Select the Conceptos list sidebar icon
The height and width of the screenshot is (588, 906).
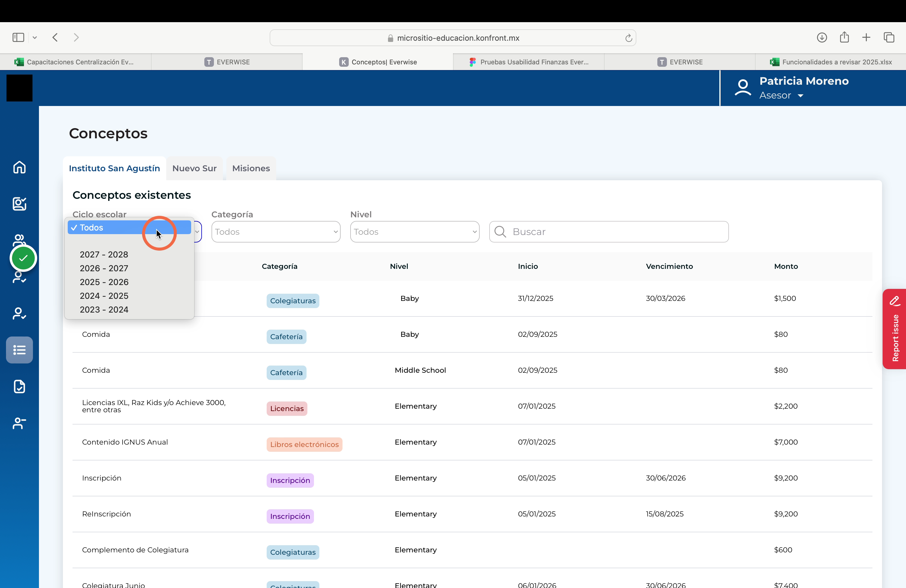(19, 350)
